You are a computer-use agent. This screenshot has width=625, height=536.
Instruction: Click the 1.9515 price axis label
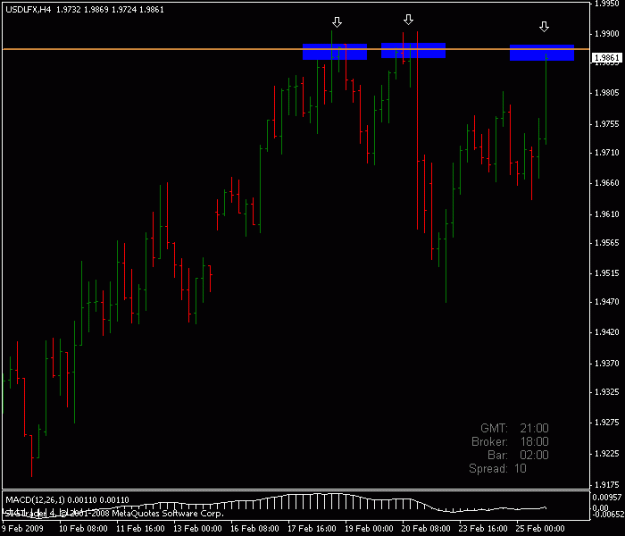pos(607,273)
